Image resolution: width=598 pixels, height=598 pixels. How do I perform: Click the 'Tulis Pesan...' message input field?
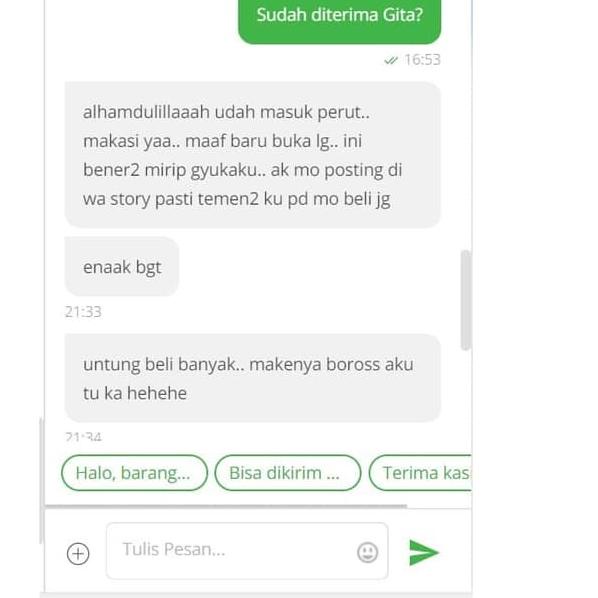point(247,551)
